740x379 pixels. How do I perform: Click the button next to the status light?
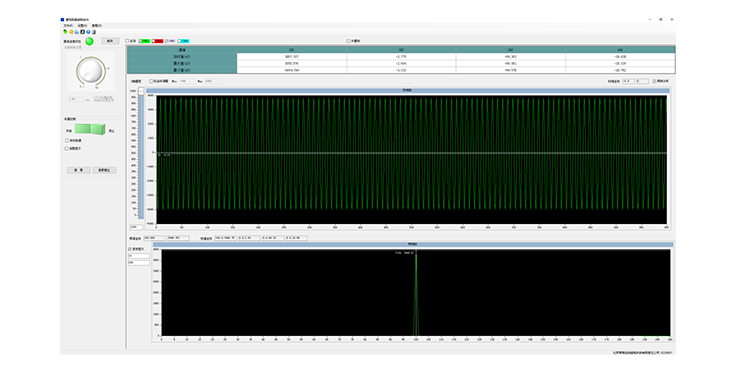[110, 41]
